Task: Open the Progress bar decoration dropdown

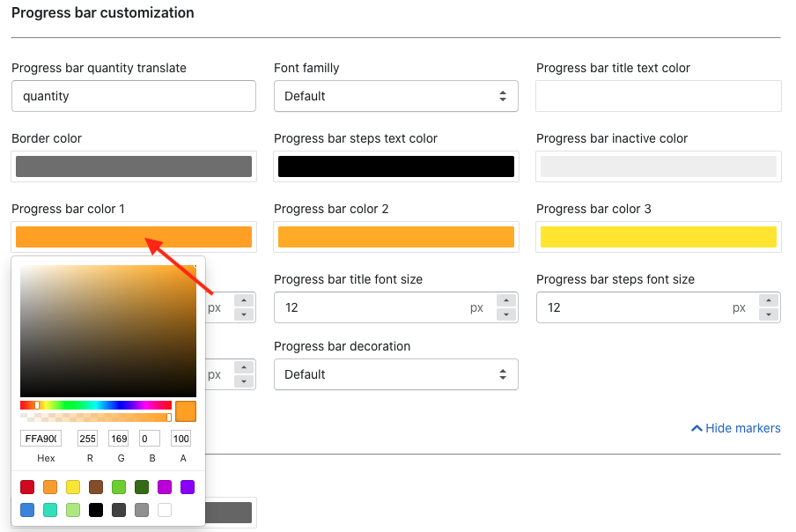Action: click(x=395, y=374)
